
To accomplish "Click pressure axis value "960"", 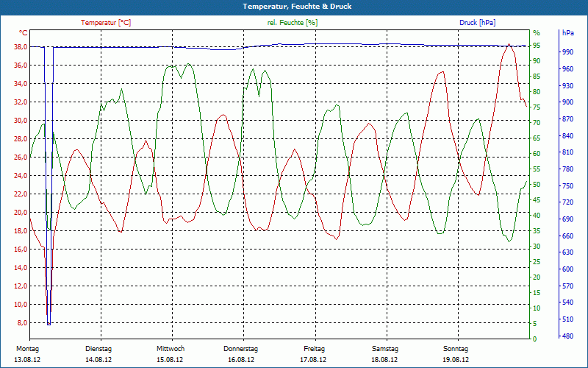I will click(x=567, y=69).
